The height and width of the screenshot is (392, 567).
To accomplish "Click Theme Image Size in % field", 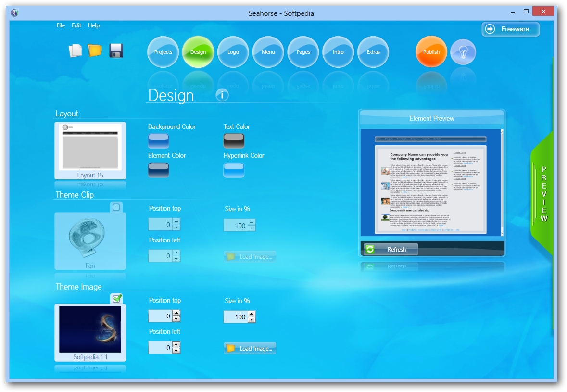I will pyautogui.click(x=236, y=317).
